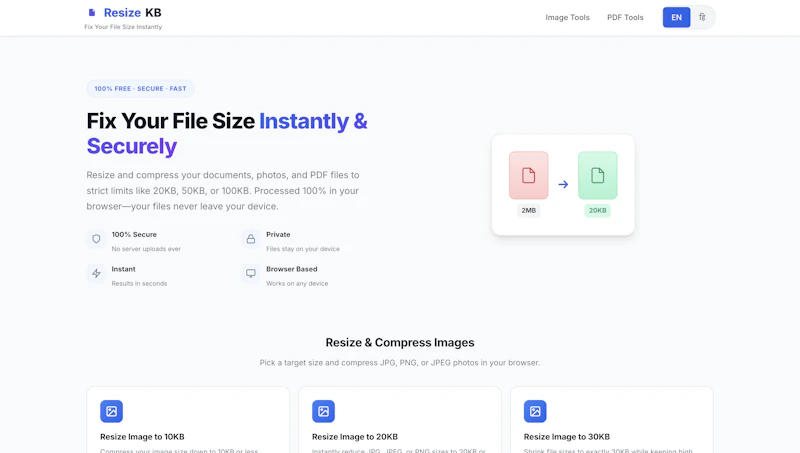This screenshot has height=453, width=800.
Task: Click the 100% Secure text
Action: pos(134,235)
